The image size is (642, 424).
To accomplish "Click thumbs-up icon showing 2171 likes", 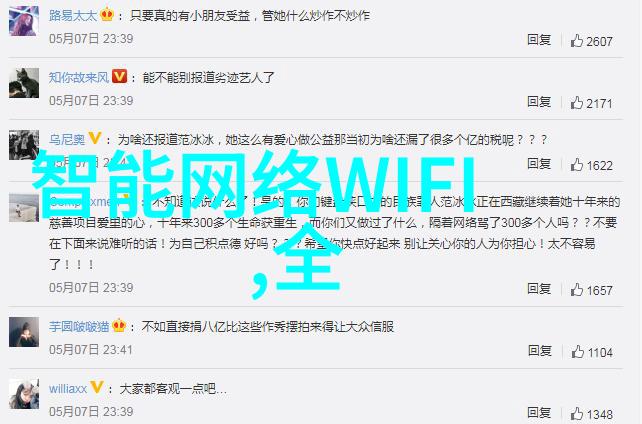I will pyautogui.click(x=577, y=102).
